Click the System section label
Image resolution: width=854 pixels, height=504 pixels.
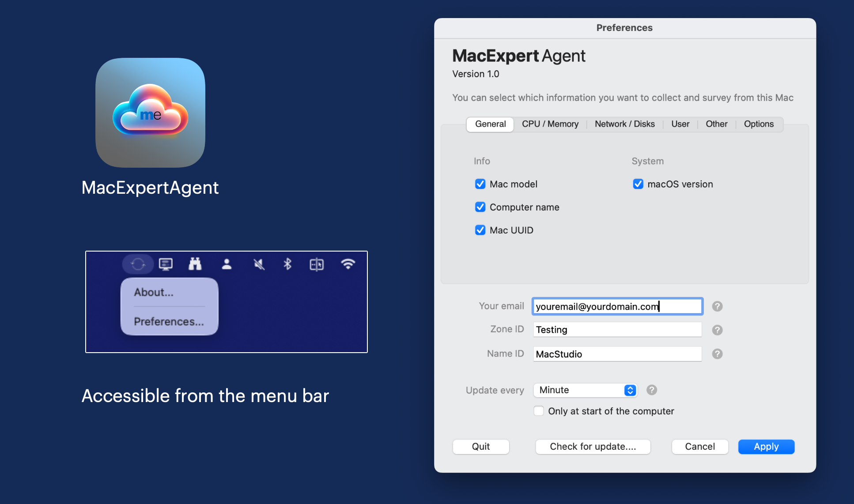point(647,161)
